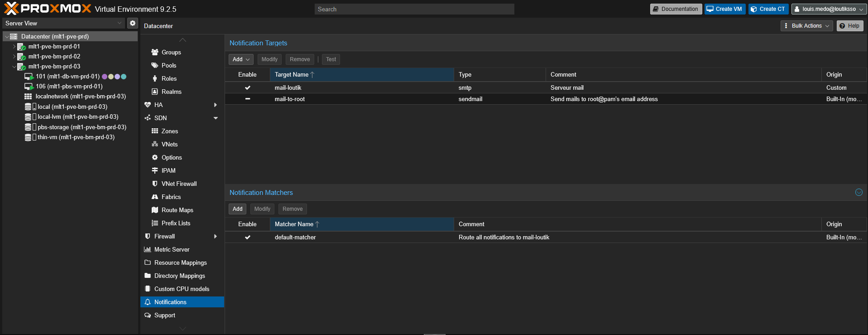Open the Metric Server menu item
Screen dimensions: 868x335
[x=182, y=249]
